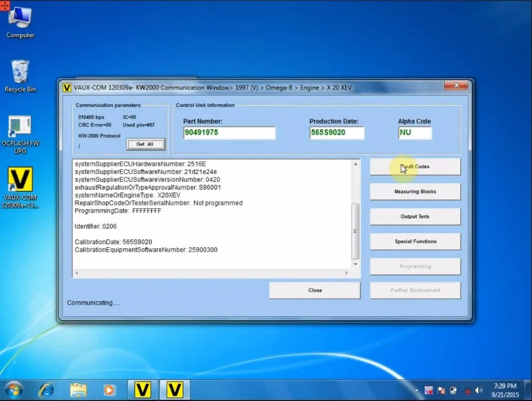
Task: Launch Internet Explorer from the taskbar
Action: (46, 390)
